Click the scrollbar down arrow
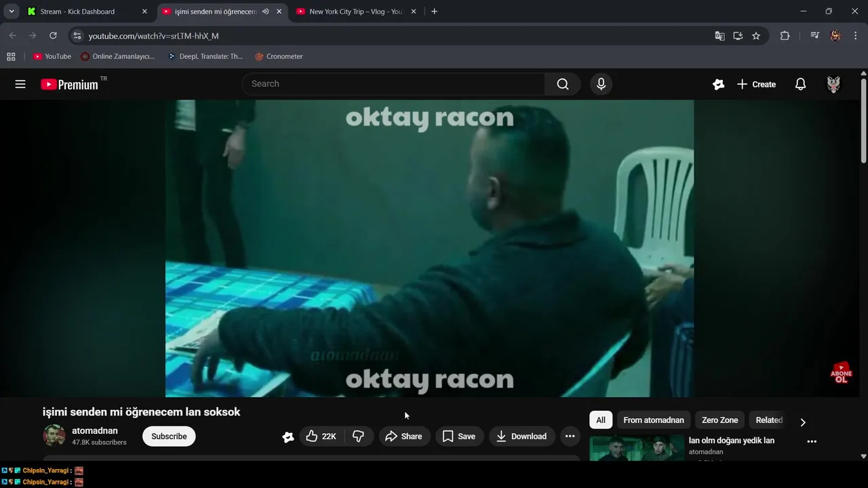This screenshot has height=488, width=868. pyautogui.click(x=863, y=456)
